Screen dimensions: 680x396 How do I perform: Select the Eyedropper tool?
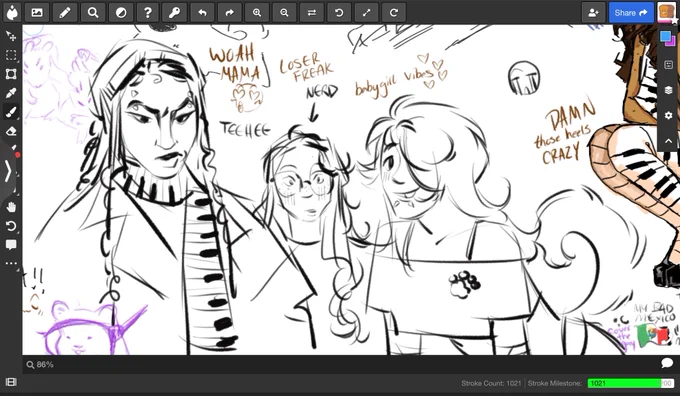click(11, 93)
